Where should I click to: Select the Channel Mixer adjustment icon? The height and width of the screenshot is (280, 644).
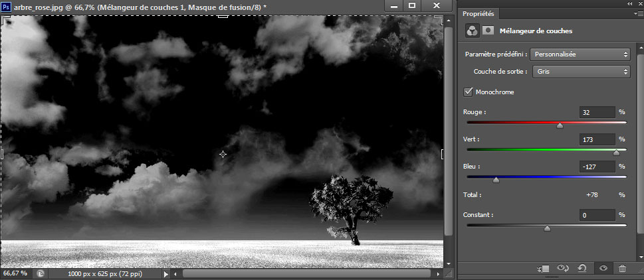[x=471, y=31]
